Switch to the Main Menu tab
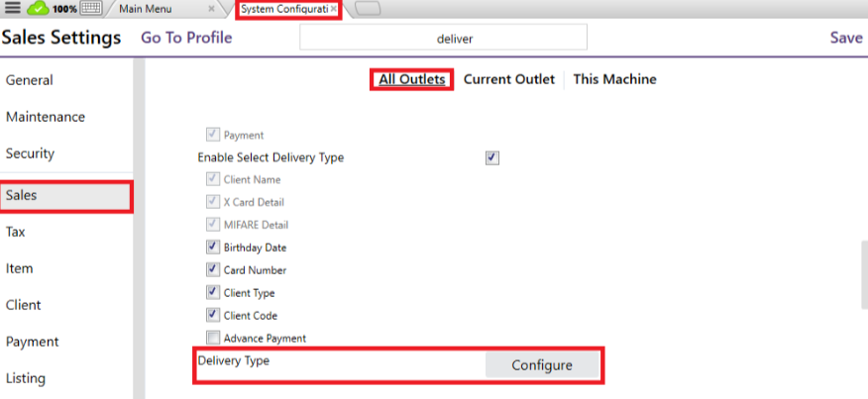Screen dimensions: 868x399 tap(149, 9)
